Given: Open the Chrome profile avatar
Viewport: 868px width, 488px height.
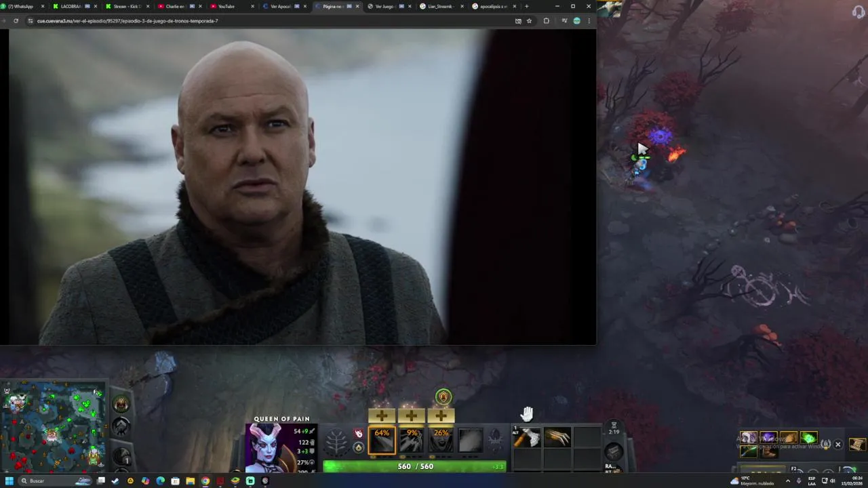Looking at the screenshot, I should 576,21.
